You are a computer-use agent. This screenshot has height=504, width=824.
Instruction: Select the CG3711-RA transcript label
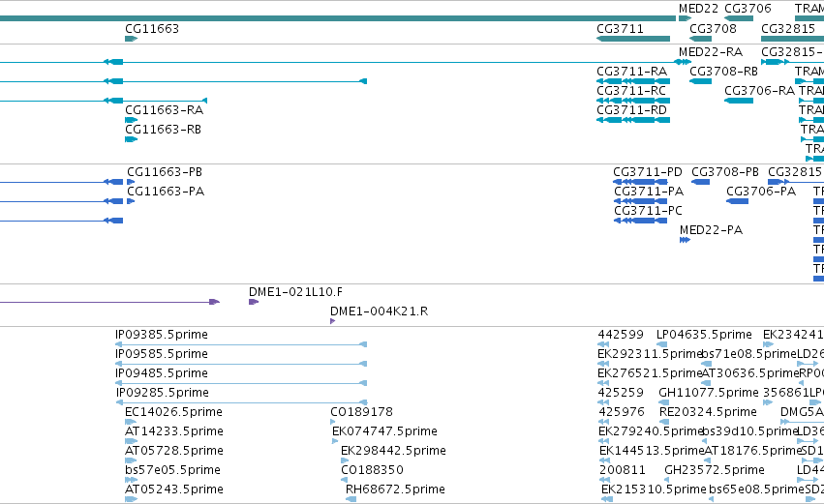point(631,72)
